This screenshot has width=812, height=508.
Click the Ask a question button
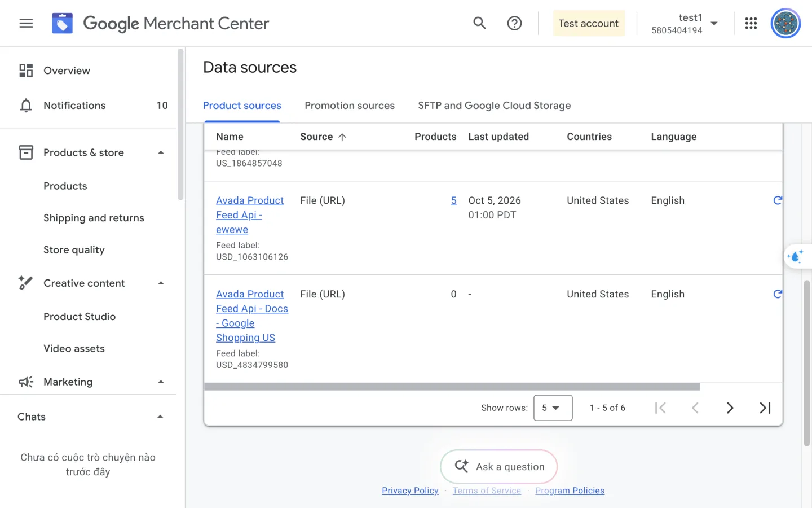coord(499,466)
